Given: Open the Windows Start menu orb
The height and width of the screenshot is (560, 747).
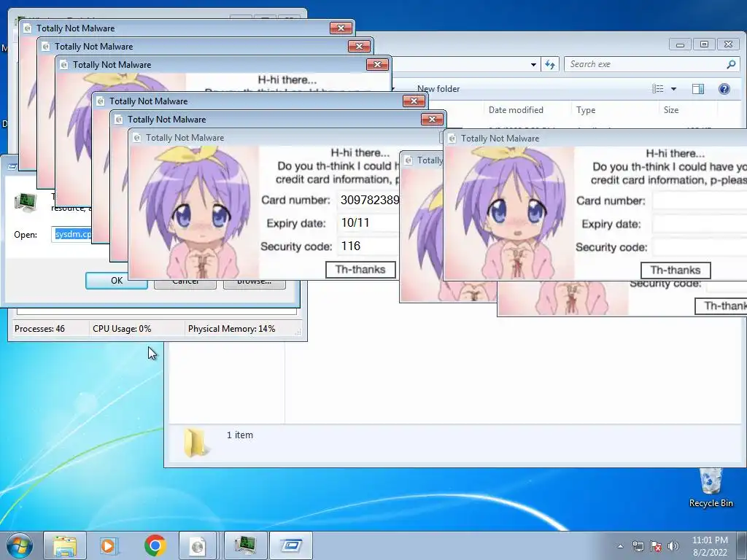Looking at the screenshot, I should pos(19,545).
